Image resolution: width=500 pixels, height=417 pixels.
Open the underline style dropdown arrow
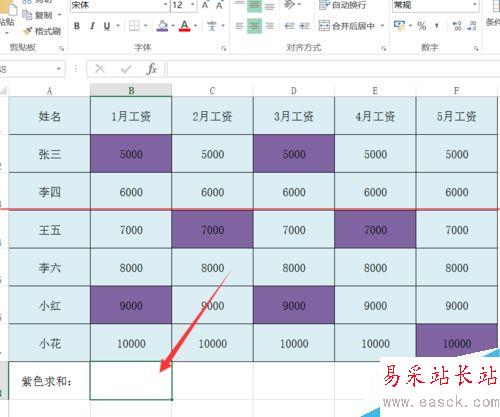tap(118, 26)
